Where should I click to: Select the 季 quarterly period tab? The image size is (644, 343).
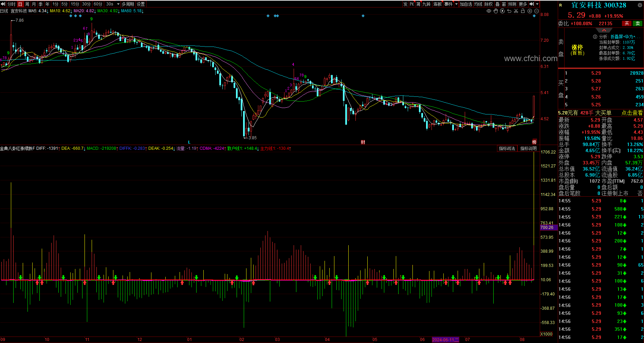(x=40, y=4)
